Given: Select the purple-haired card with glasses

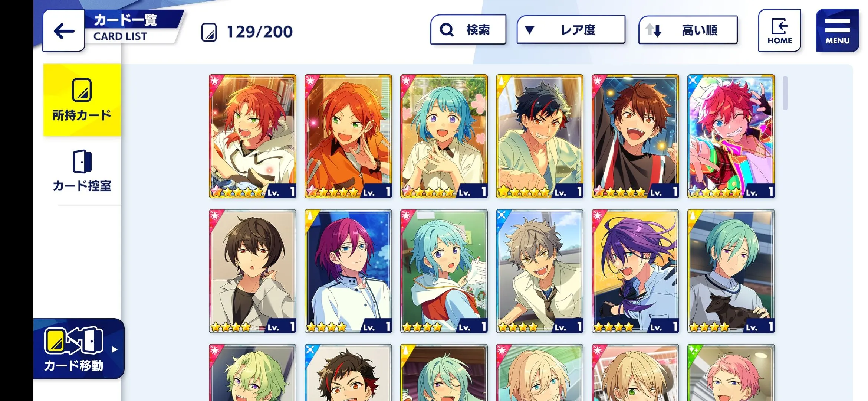Looking at the screenshot, I should 348,271.
